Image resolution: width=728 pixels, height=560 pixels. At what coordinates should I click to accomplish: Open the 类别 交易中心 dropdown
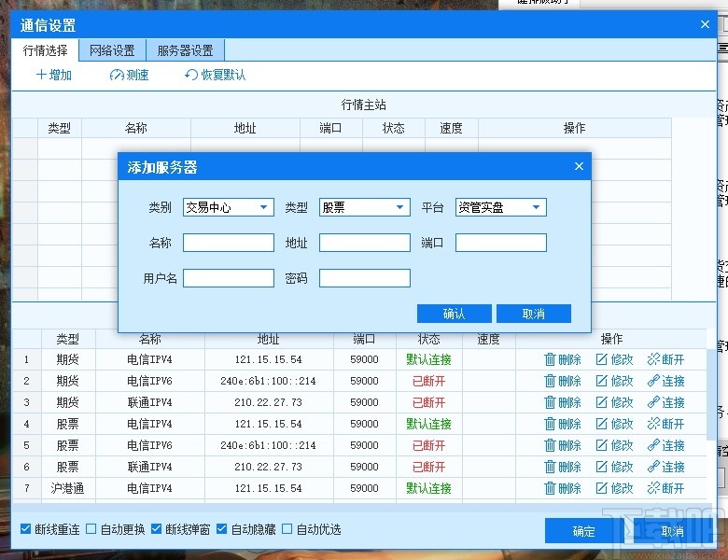point(229,207)
